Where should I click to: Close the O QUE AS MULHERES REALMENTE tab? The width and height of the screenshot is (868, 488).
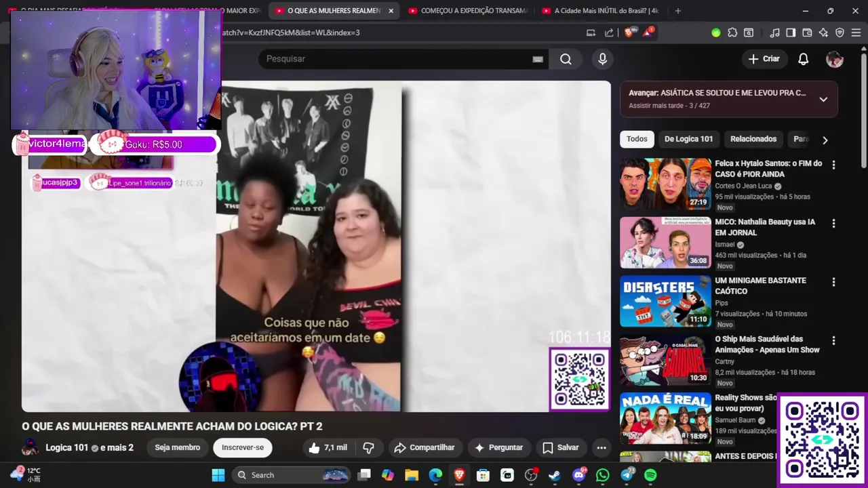[391, 11]
